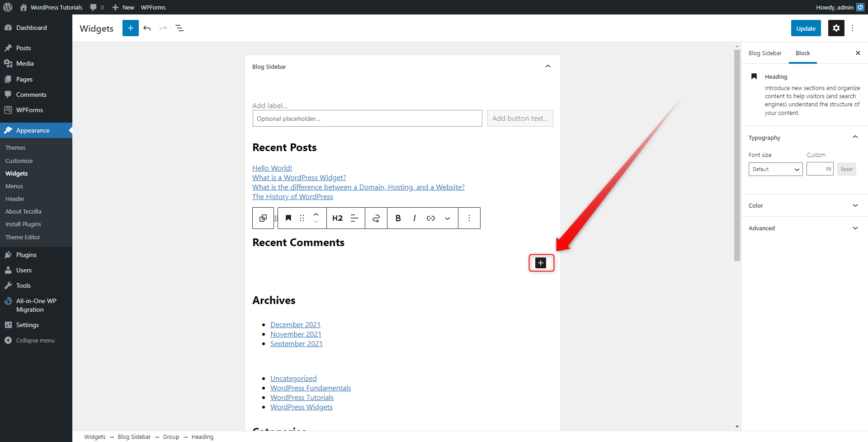This screenshot has width=868, height=442.
Task: Click Group in the breadcrumb bar
Action: click(171, 437)
